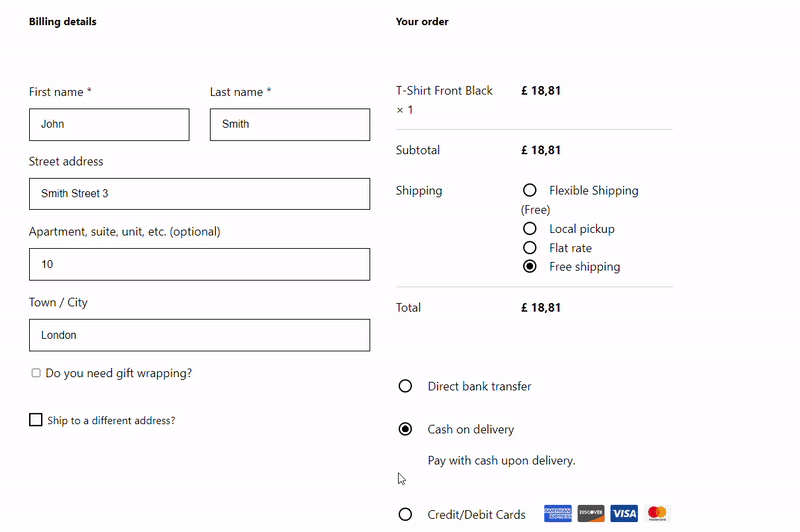This screenshot has width=800, height=532.
Task: Choose Direct bank transfer payment
Action: (x=405, y=386)
